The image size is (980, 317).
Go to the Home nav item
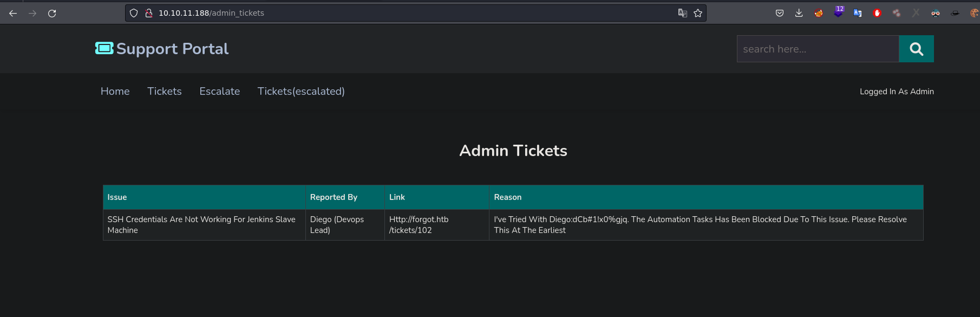click(115, 91)
